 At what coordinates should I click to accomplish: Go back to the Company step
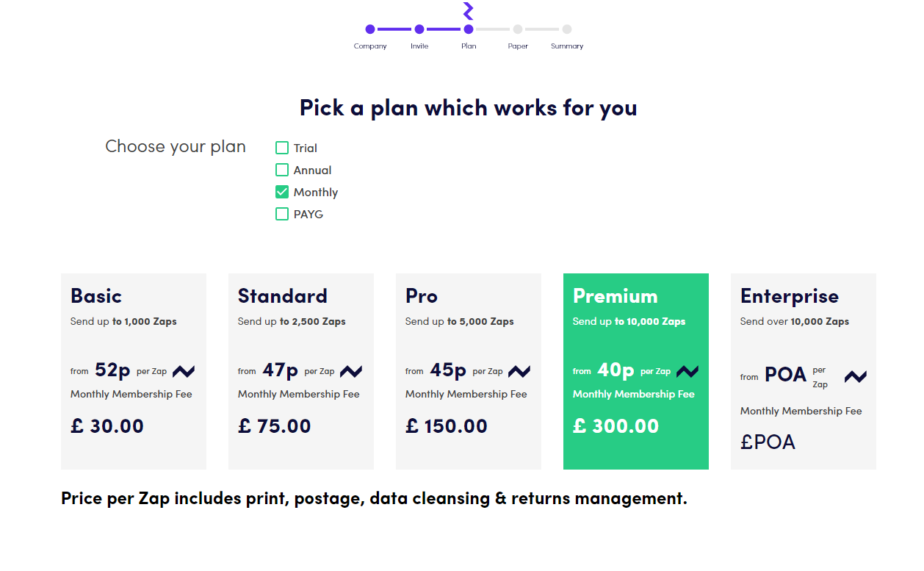click(x=370, y=29)
